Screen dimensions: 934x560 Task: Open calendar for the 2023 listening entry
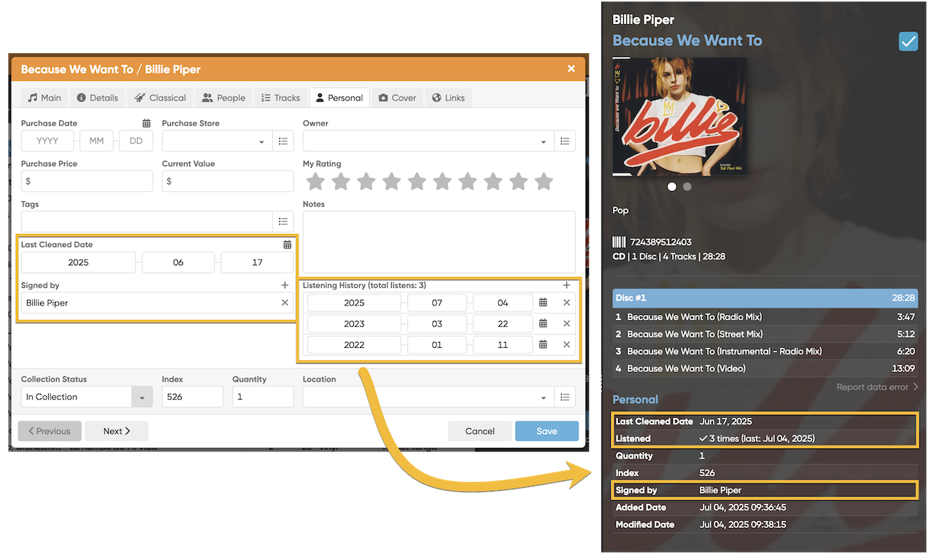543,324
